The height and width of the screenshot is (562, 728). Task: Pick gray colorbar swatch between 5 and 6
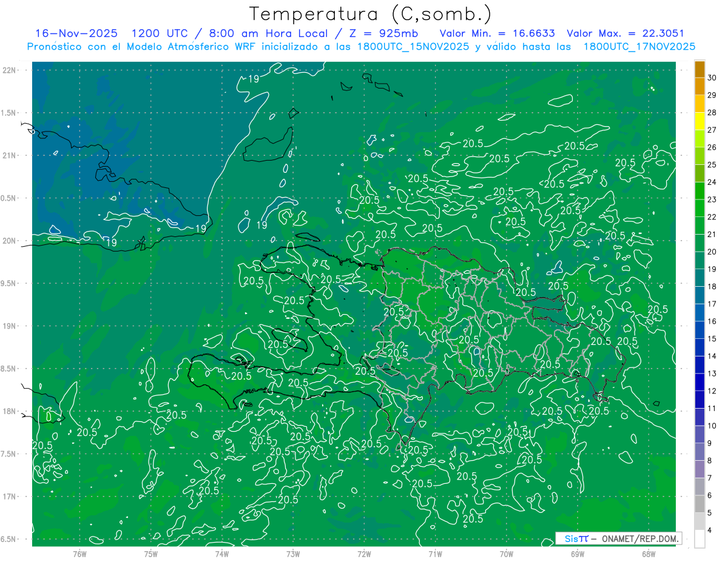tap(700, 504)
